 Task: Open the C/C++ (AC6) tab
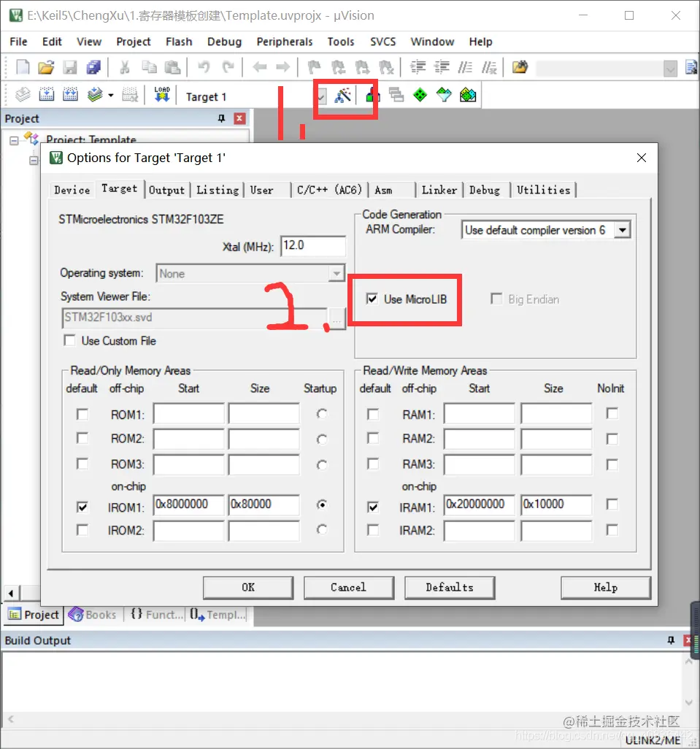[329, 190]
